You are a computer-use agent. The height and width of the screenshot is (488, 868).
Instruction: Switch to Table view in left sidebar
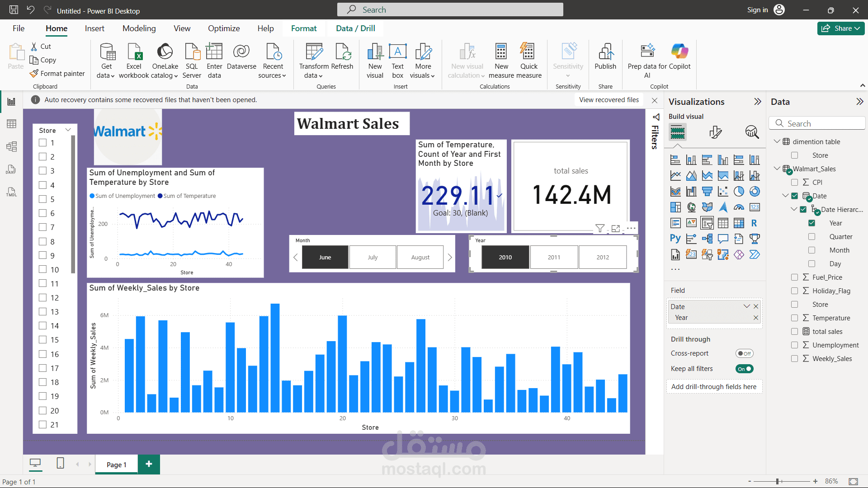[11, 124]
